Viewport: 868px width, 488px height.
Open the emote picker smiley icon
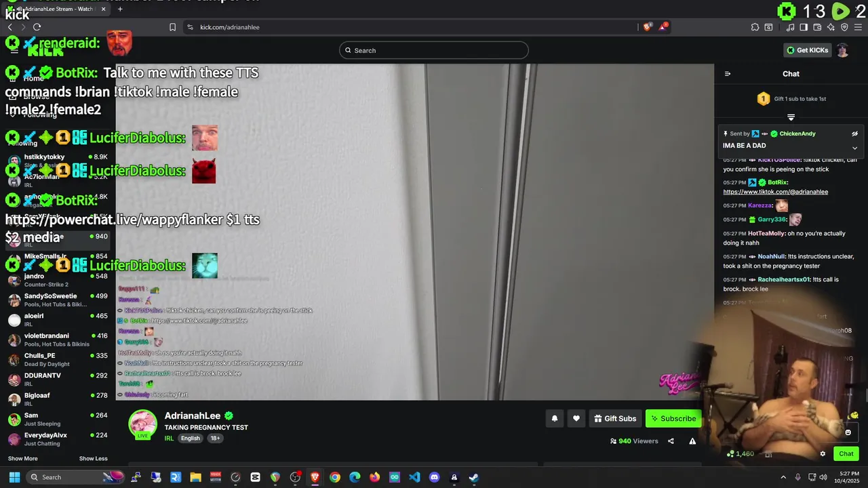pos(848,432)
